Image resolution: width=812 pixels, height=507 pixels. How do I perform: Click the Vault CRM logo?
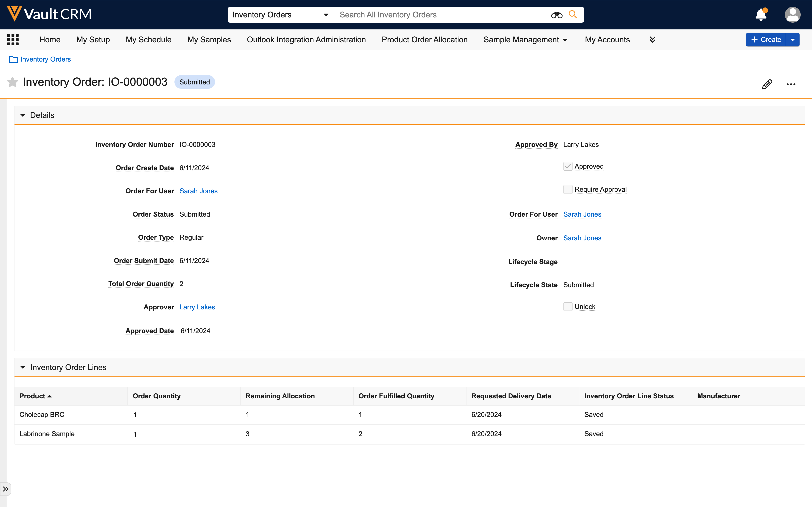49,14
